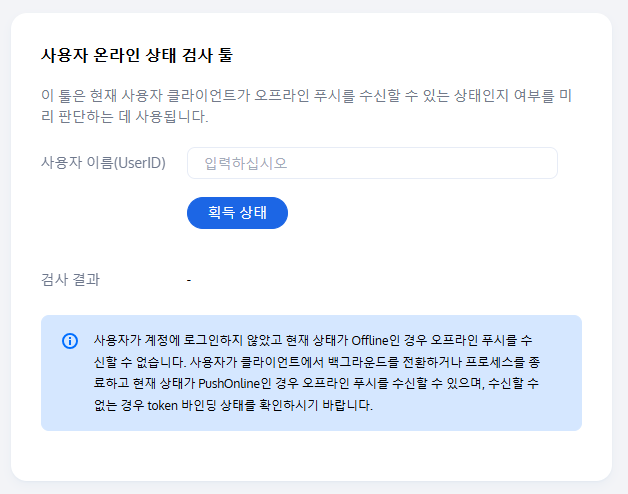
Task: Click the 입력하십시오 placeholder text
Action: (246, 163)
